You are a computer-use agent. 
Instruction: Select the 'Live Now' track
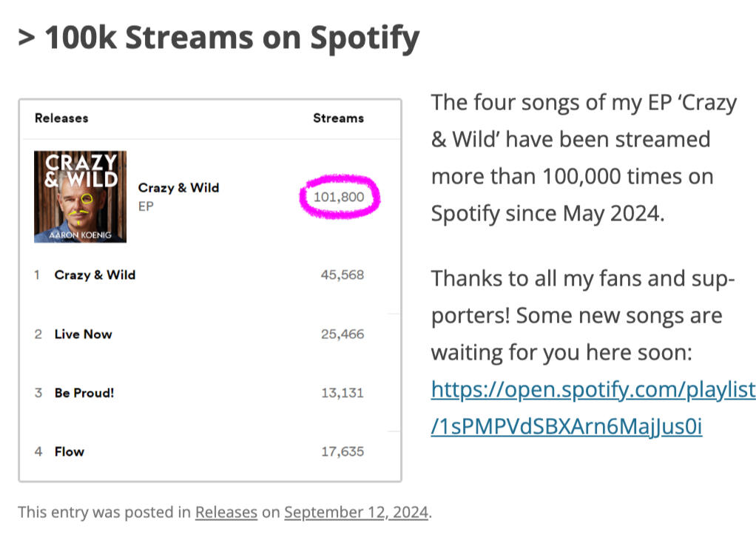83,334
